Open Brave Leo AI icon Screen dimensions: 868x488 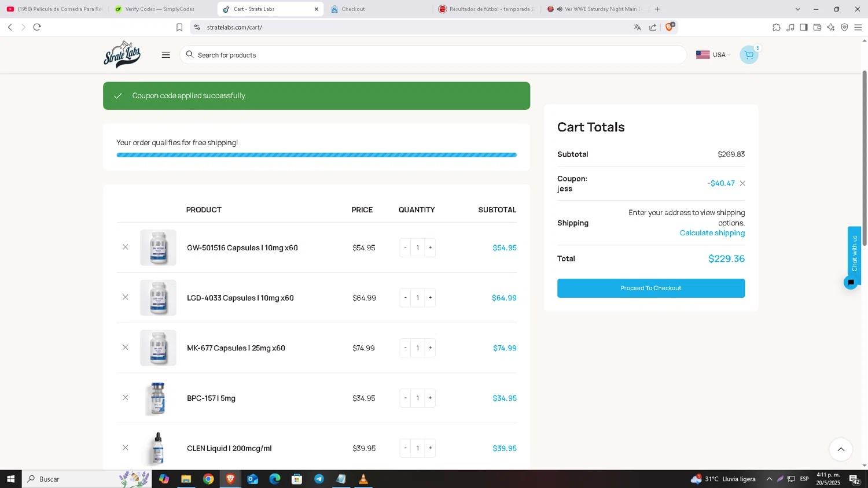(831, 27)
